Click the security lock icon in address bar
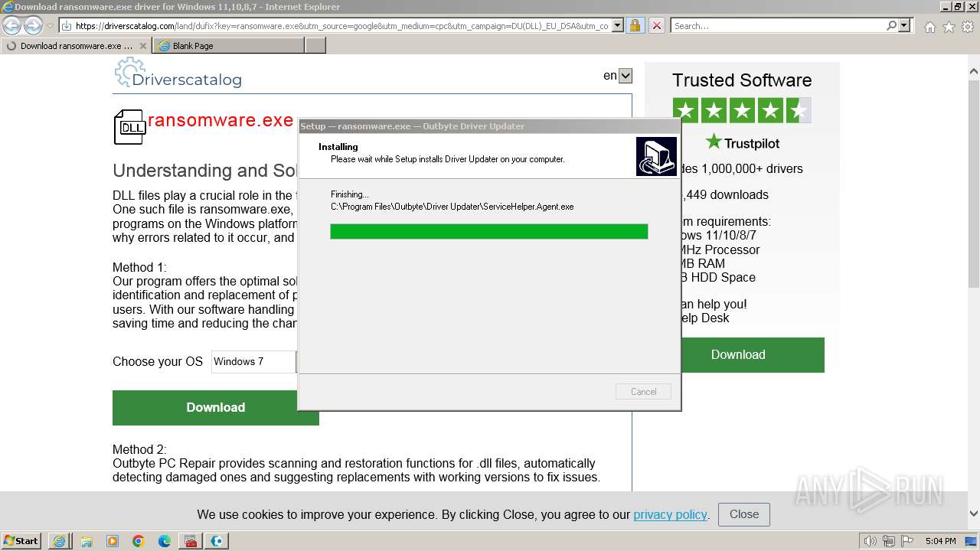The height and width of the screenshot is (551, 980). [x=635, y=25]
